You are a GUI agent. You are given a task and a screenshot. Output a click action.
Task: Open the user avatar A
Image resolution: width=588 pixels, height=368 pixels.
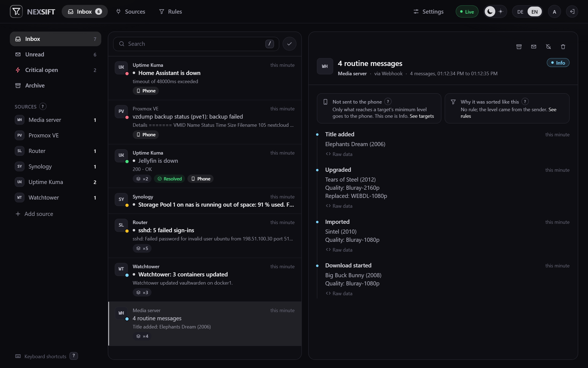point(554,12)
